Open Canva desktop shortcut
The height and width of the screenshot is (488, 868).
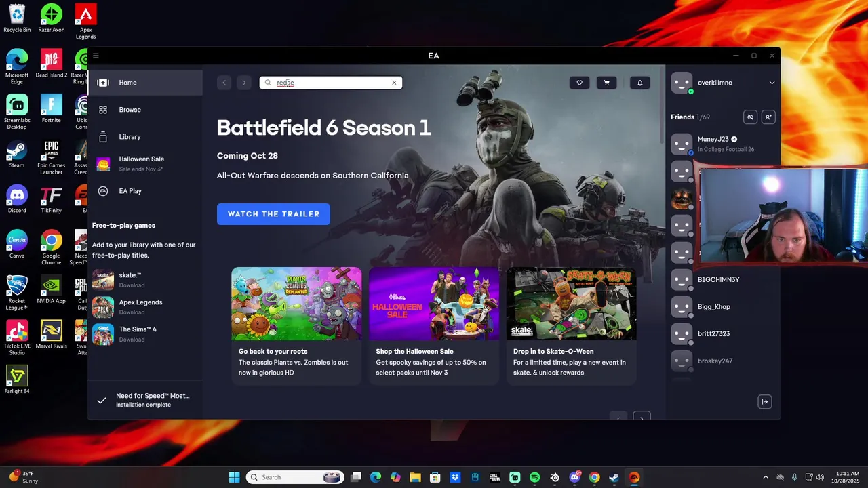point(17,244)
